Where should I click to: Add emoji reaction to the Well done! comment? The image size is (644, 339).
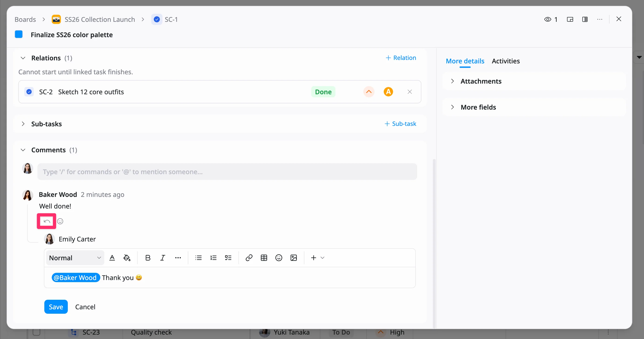(x=60, y=221)
